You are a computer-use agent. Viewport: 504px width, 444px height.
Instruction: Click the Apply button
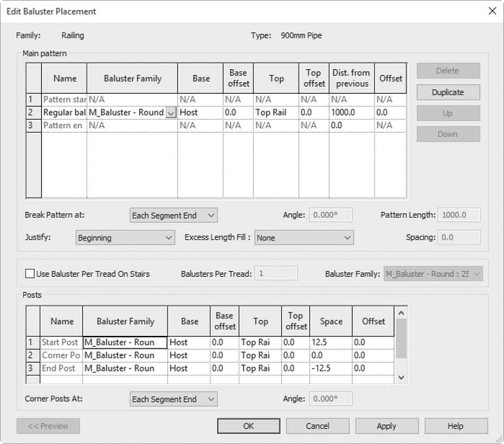coord(387,426)
